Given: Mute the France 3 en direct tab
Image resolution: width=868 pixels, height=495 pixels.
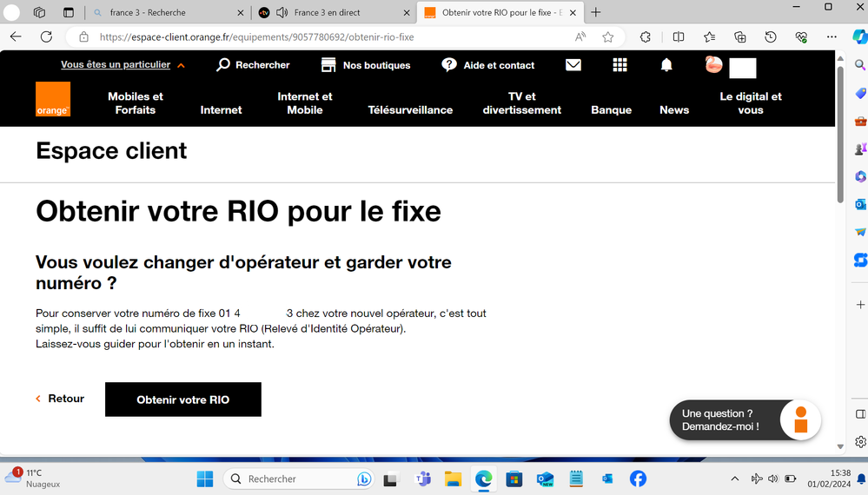Looking at the screenshot, I should coord(282,12).
